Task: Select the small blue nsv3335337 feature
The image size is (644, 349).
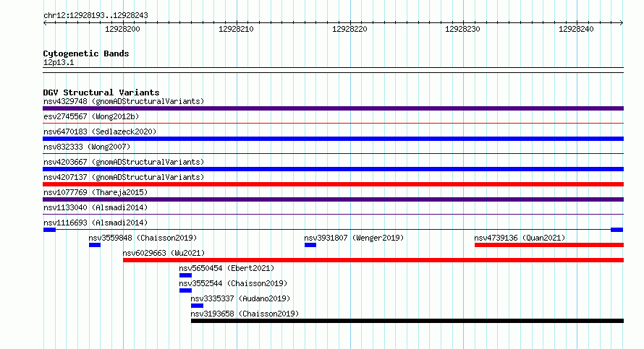Action: (197, 306)
